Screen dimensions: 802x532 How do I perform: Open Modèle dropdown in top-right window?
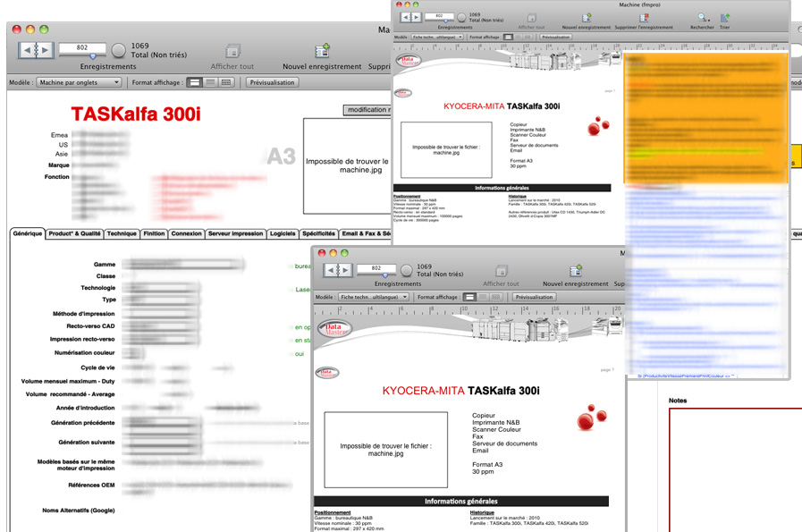point(437,37)
